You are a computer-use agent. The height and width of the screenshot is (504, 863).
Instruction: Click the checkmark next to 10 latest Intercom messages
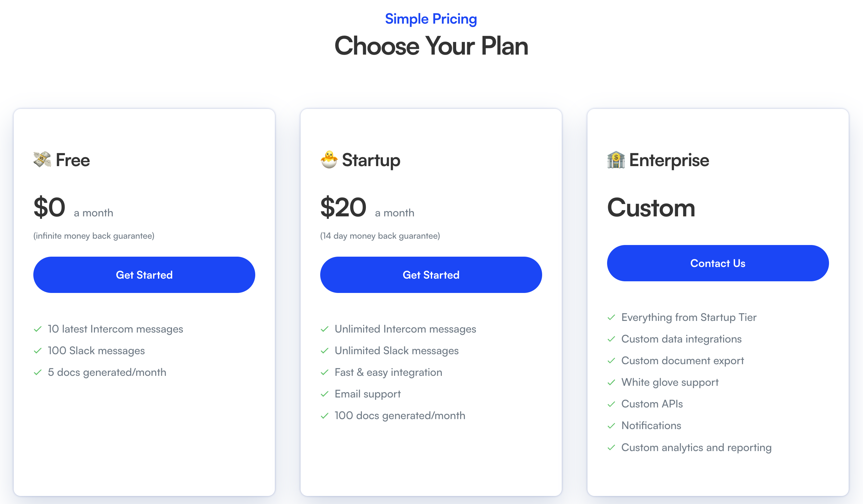[38, 329]
